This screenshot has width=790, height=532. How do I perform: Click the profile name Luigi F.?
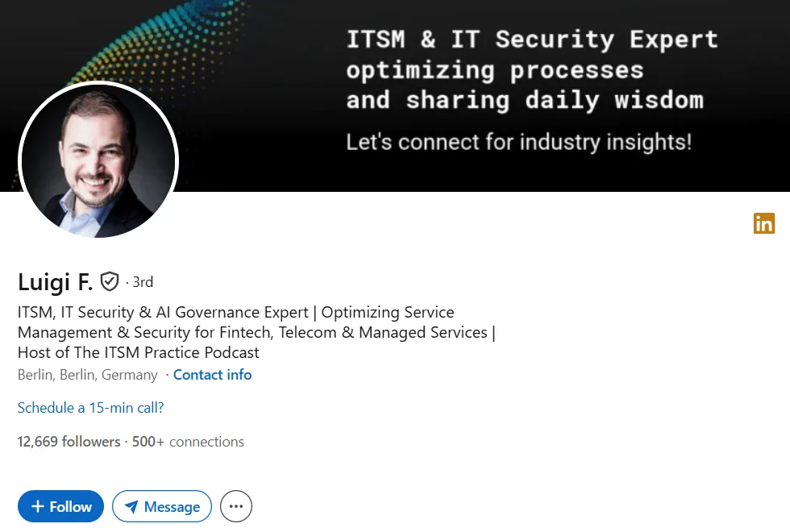point(55,281)
